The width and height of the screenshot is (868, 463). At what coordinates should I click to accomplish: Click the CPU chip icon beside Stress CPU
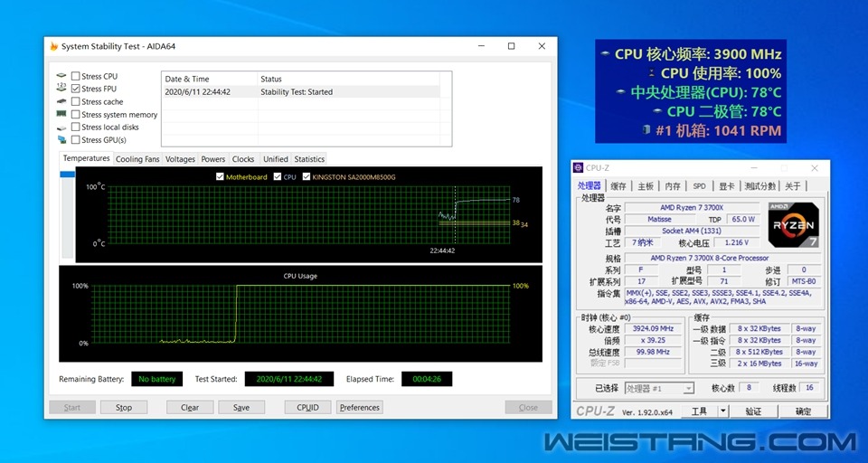point(61,76)
